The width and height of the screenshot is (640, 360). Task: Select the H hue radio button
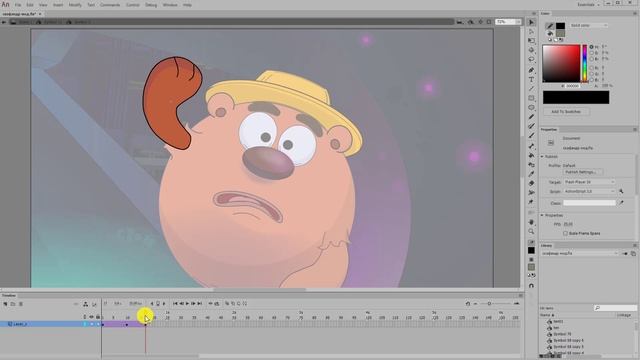(591, 47)
